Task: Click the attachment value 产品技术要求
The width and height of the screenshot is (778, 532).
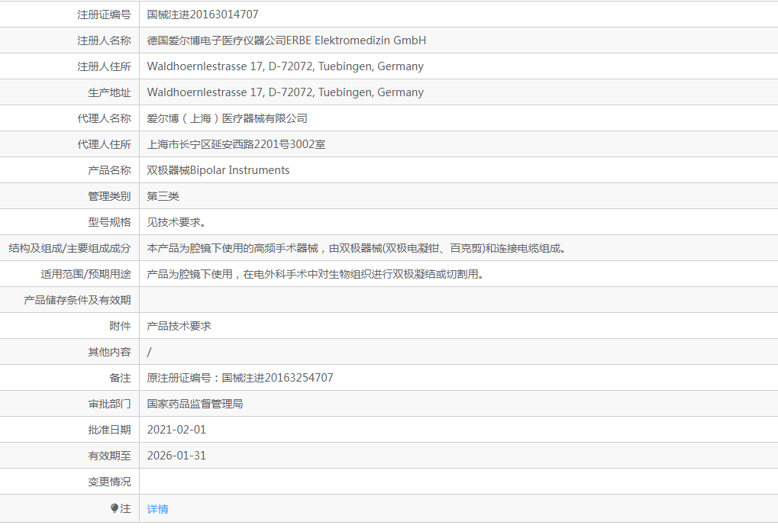Action: pos(179,326)
